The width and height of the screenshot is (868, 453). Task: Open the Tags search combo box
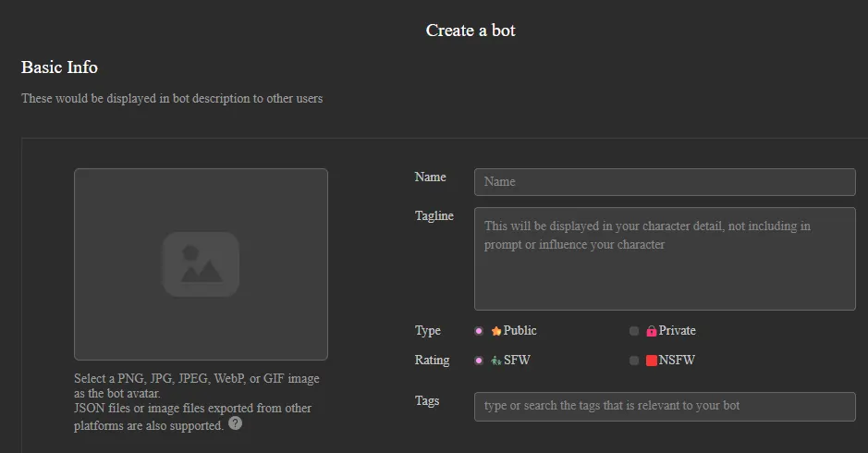tap(665, 407)
